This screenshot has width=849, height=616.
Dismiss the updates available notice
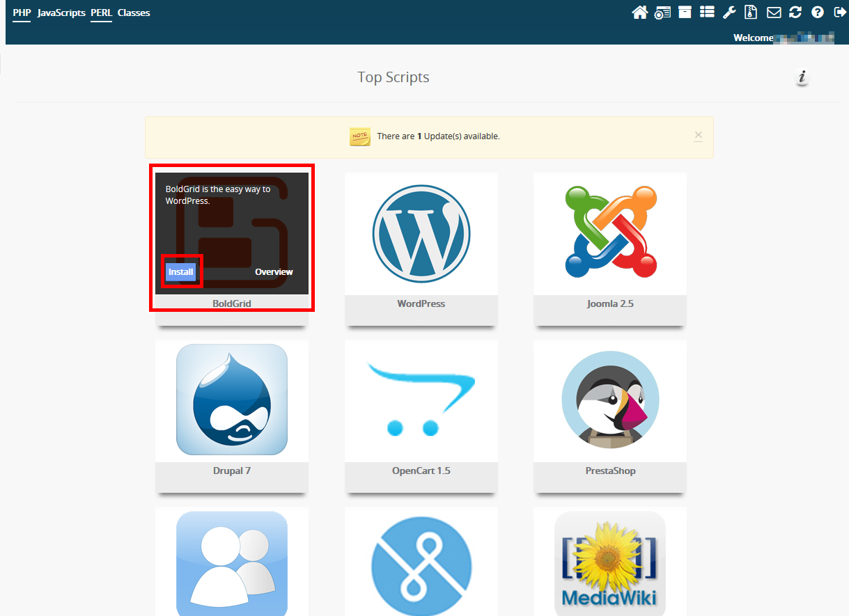[699, 136]
